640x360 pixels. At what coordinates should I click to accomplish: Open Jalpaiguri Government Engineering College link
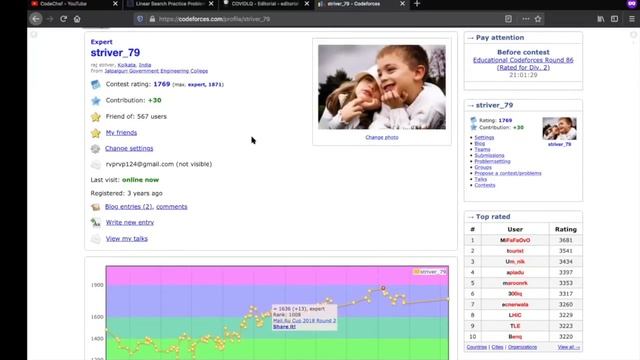point(156,71)
